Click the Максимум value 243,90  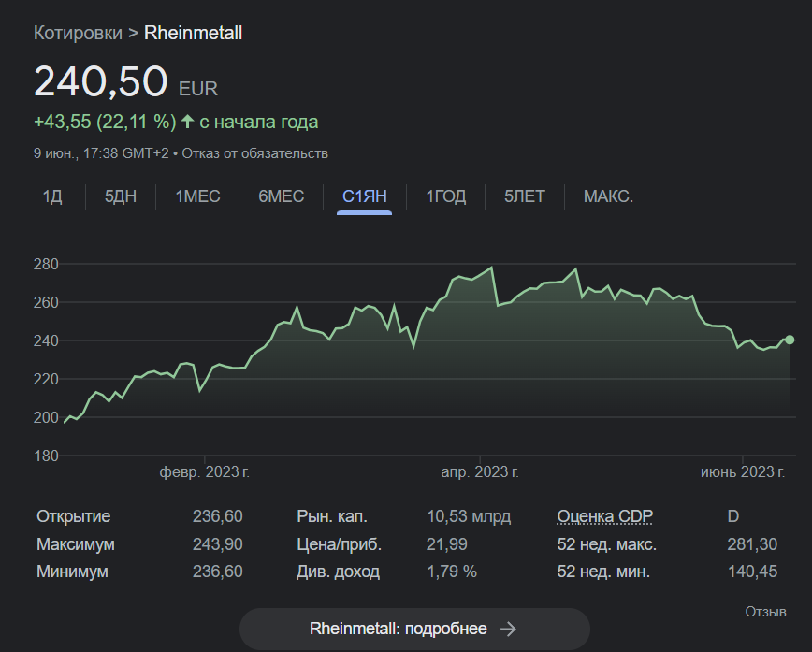217,544
